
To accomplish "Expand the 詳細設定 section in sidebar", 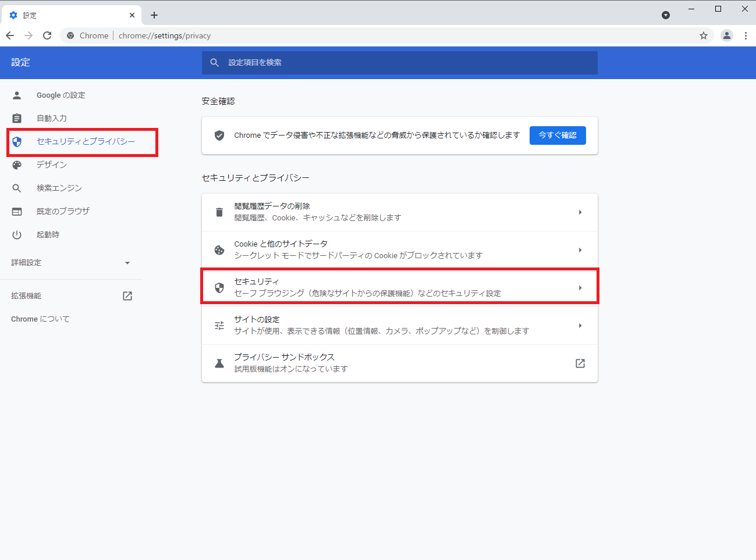I will [127, 263].
